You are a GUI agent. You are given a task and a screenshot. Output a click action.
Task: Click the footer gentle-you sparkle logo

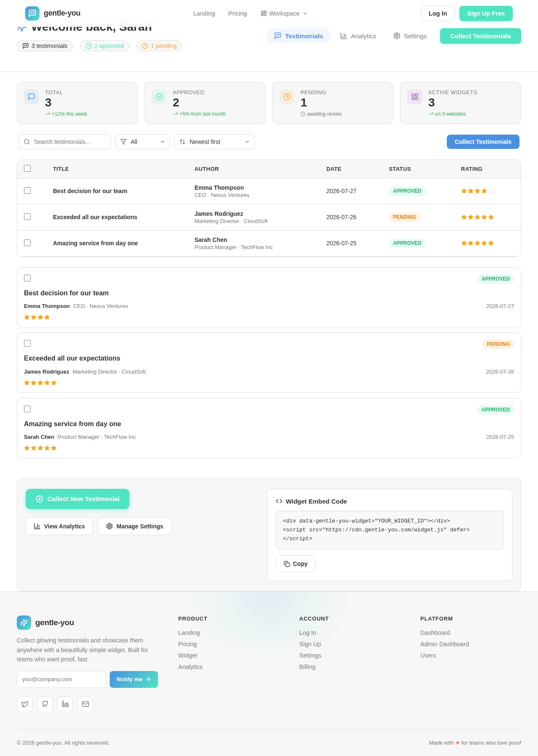(24, 623)
